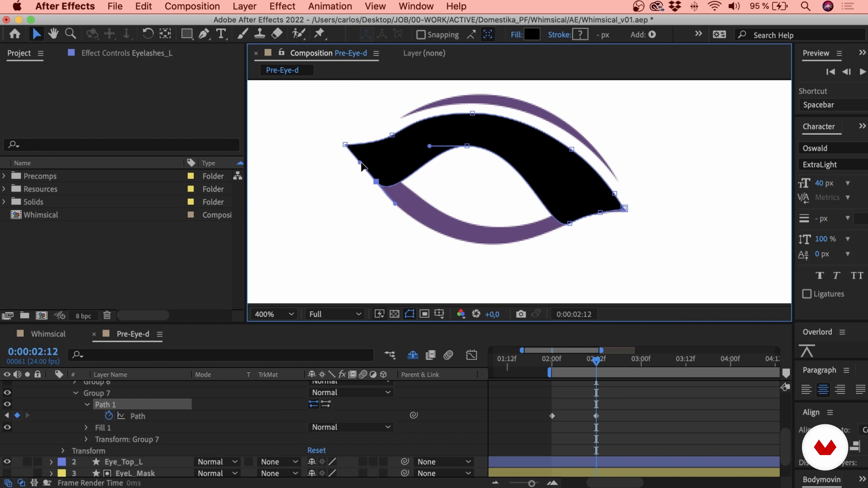Switch to the Whimsical timeline tab

click(48, 334)
